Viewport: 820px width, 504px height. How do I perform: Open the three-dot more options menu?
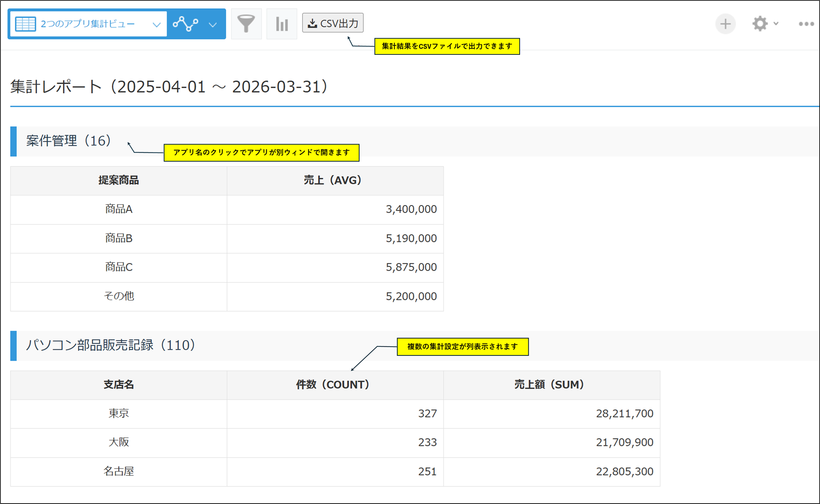click(806, 24)
